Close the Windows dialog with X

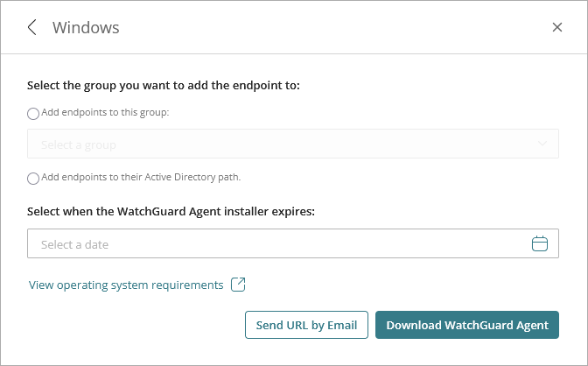point(557,27)
